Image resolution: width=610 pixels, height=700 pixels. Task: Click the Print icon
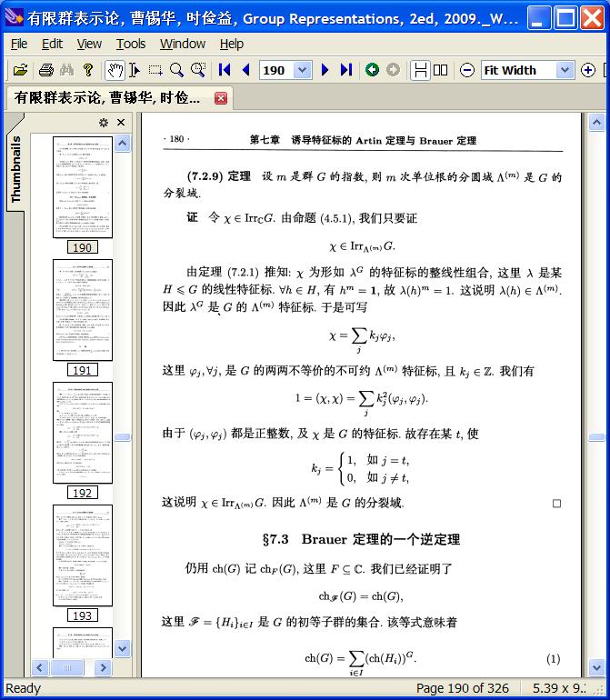[x=46, y=70]
